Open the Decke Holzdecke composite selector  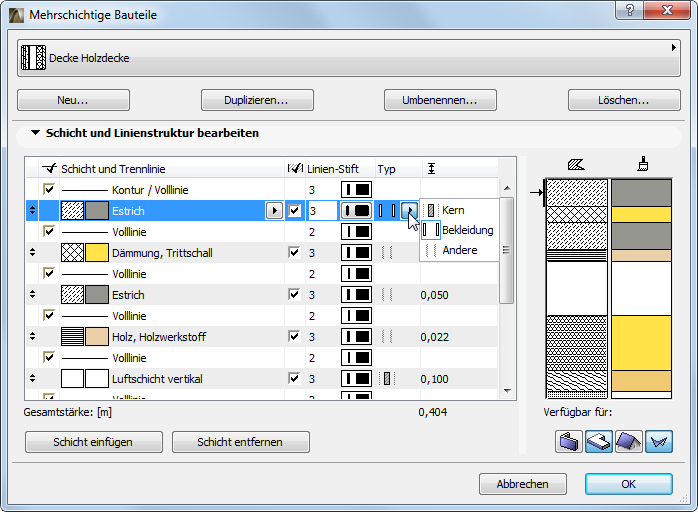[x=349, y=58]
